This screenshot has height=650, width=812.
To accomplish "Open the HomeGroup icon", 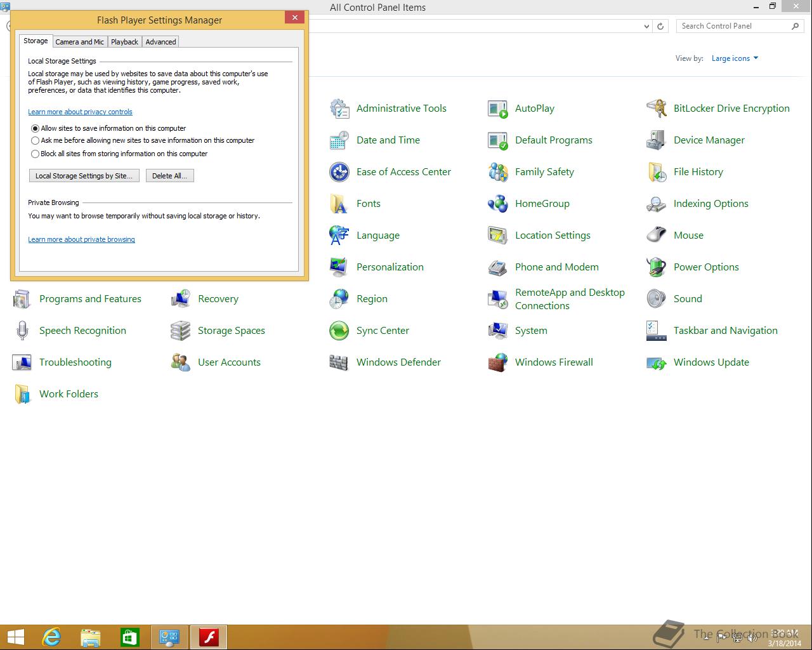I will pyautogui.click(x=498, y=204).
